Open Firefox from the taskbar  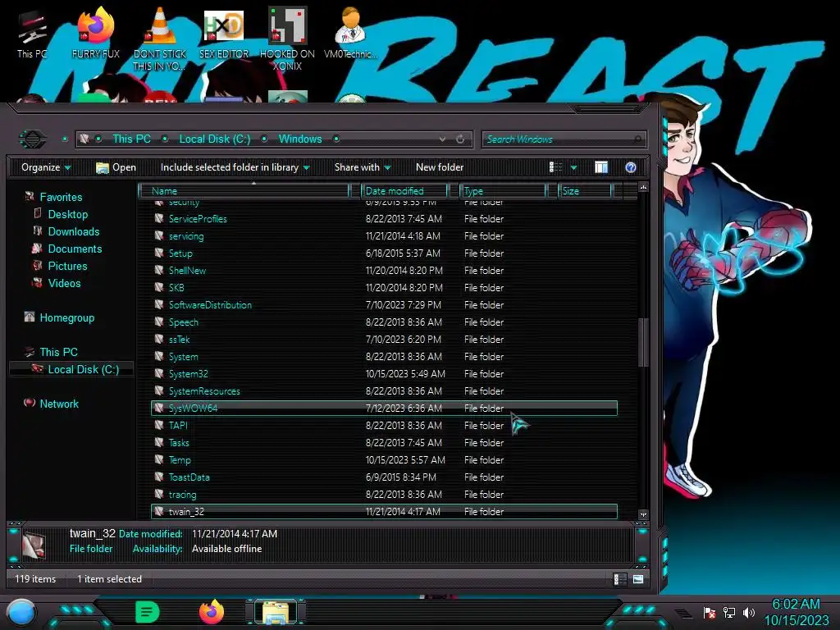(x=212, y=612)
